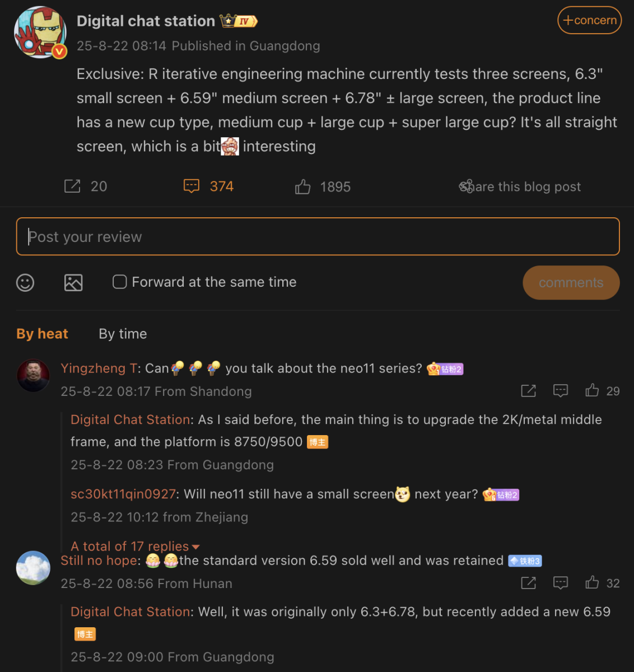Image resolution: width=634 pixels, height=672 pixels.
Task: Open the comments icon showing 374
Action: tap(192, 186)
